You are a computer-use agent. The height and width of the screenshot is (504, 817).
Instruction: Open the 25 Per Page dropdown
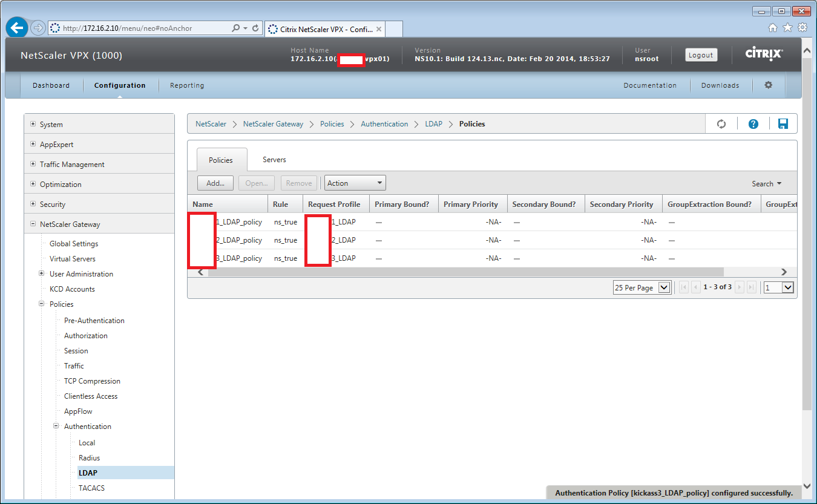(641, 287)
